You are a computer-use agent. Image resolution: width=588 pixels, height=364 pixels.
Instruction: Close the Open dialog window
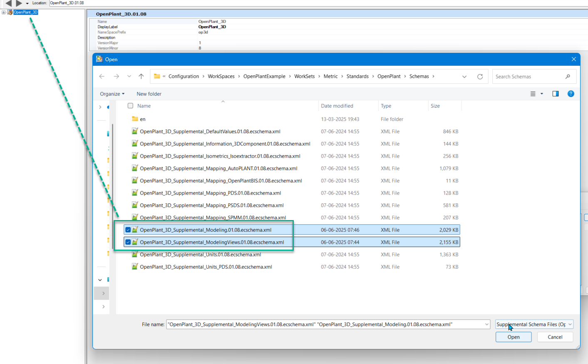pos(573,59)
